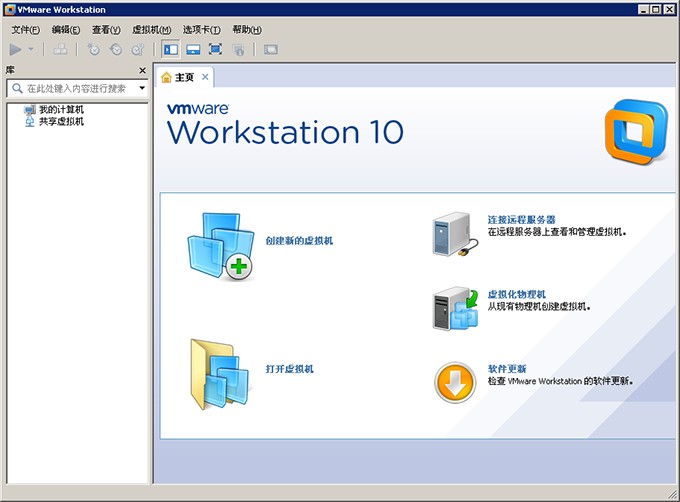This screenshot has height=502, width=680.
Task: Click the VMware app icon in title bar
Action: (10, 10)
